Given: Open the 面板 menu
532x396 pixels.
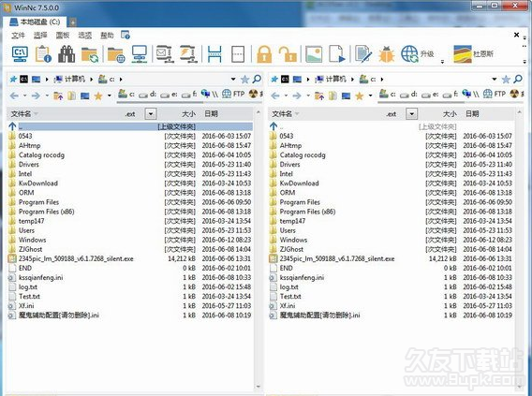Looking at the screenshot, I should [x=63, y=35].
